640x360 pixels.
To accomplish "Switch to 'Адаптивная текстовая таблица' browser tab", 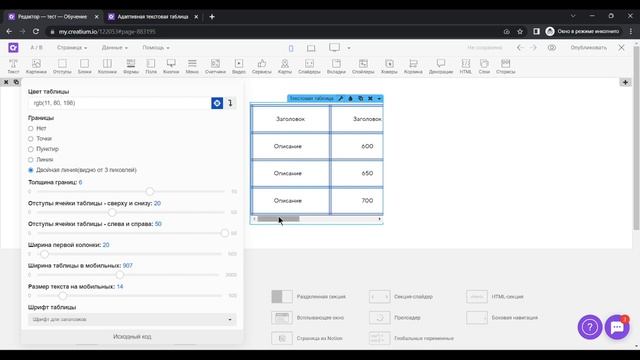I will [x=153, y=17].
